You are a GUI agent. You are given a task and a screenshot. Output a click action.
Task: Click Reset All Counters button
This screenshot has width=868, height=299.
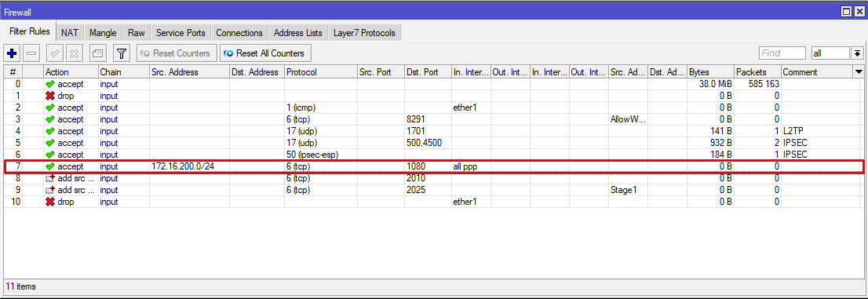coord(265,53)
